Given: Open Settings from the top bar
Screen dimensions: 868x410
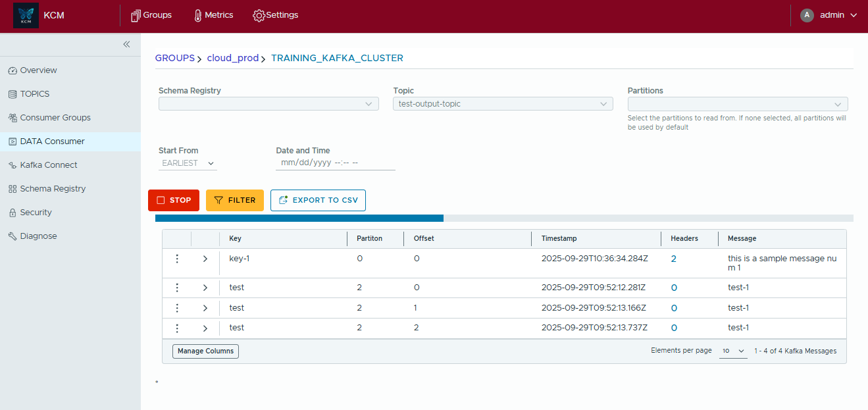Looking at the screenshot, I should coord(276,15).
